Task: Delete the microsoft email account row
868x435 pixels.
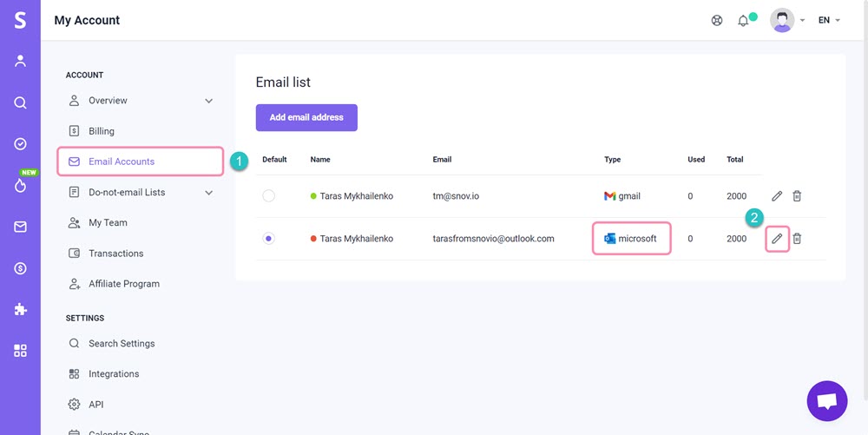Action: tap(797, 239)
